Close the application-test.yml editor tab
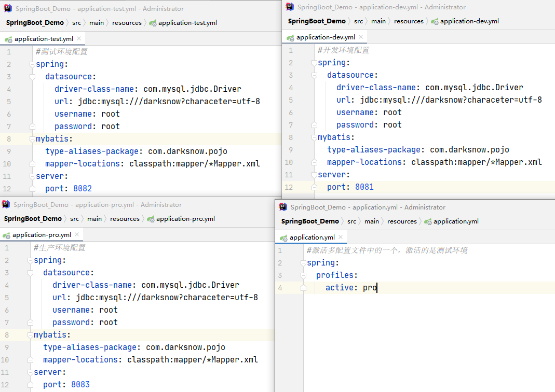Viewport: 555px width, 392px height. pos(79,38)
